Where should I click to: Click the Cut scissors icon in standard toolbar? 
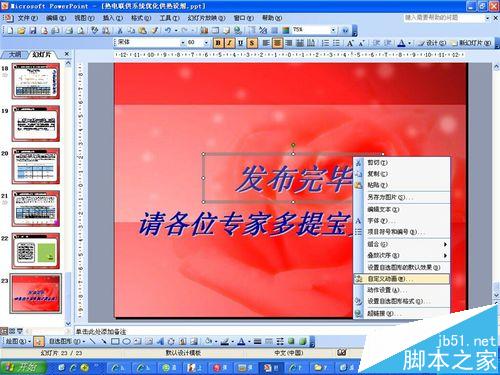pyautogui.click(x=120, y=31)
